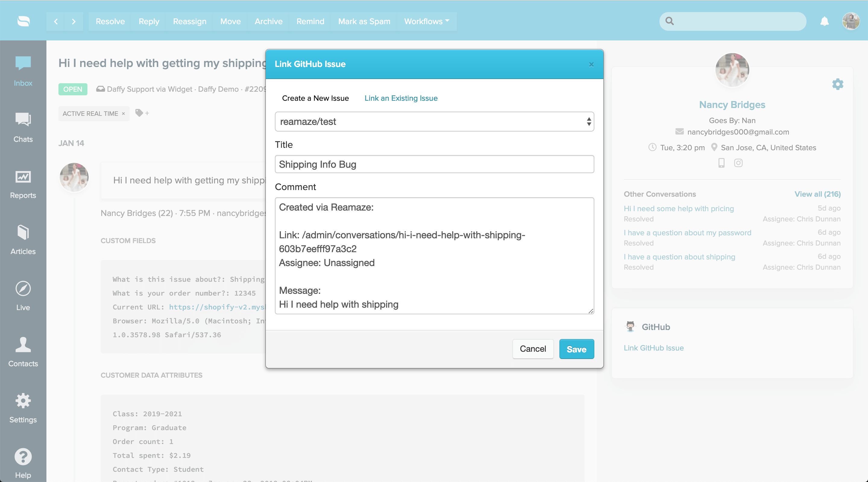Viewport: 868px width, 482px height.
Task: Click the OPEN status badge
Action: (73, 89)
